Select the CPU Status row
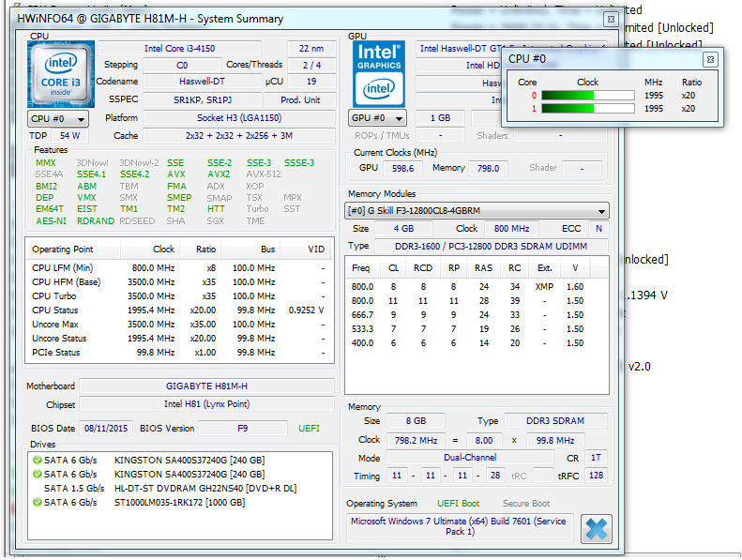Image resolution: width=742 pixels, height=560 pixels. coord(179,310)
